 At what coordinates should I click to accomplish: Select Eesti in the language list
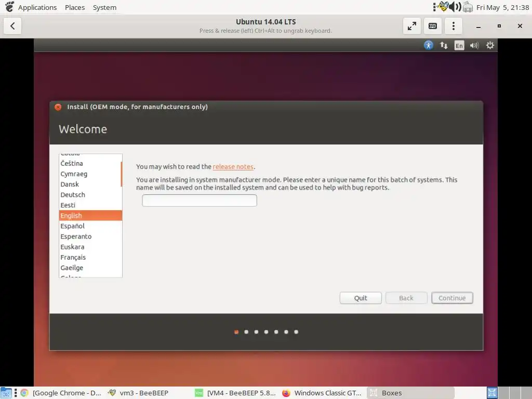(90, 205)
